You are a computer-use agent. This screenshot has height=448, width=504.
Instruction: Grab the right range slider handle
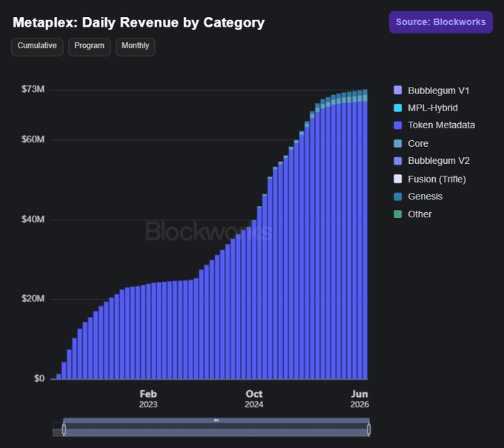pyautogui.click(x=368, y=429)
